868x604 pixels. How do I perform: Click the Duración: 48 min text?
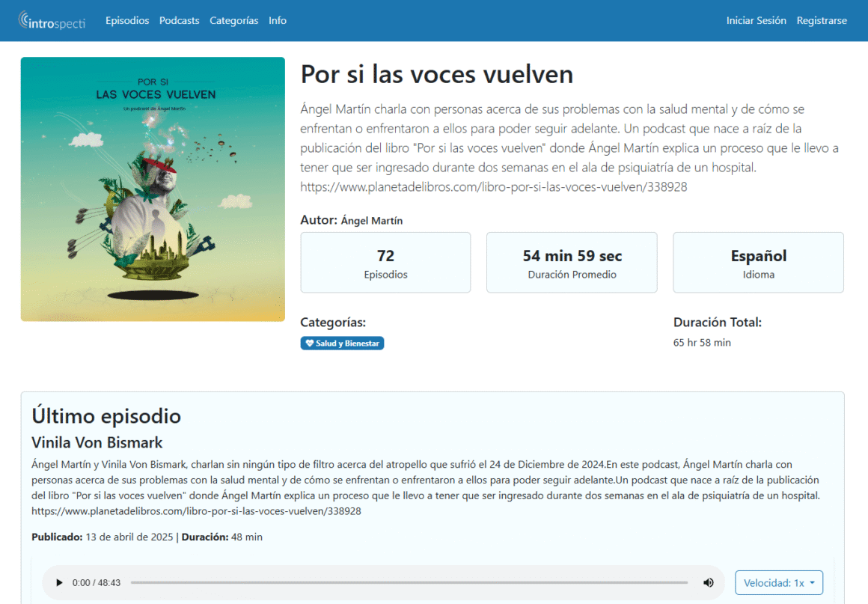coord(222,537)
